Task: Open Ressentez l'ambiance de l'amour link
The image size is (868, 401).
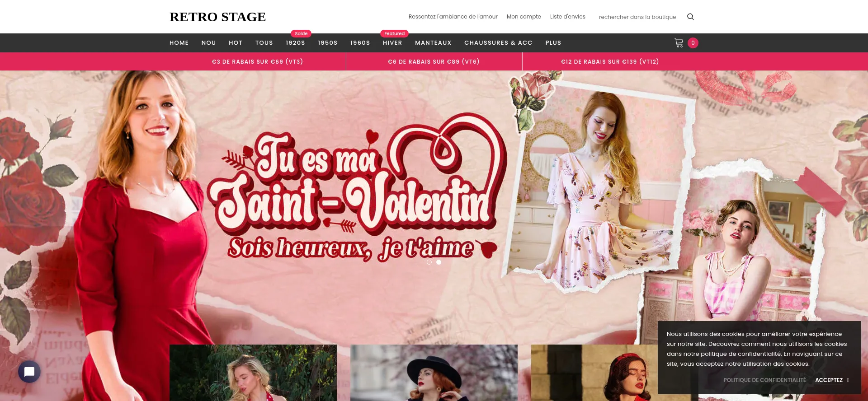Action: point(453,17)
